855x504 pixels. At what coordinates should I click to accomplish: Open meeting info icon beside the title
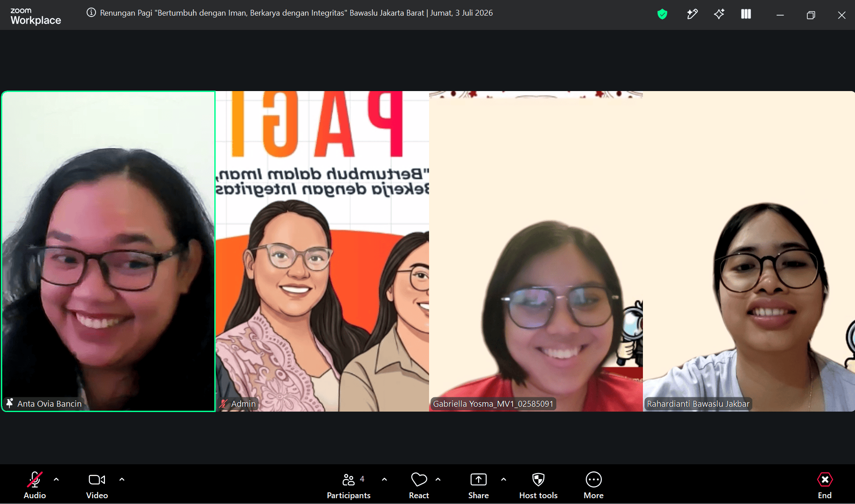point(91,12)
